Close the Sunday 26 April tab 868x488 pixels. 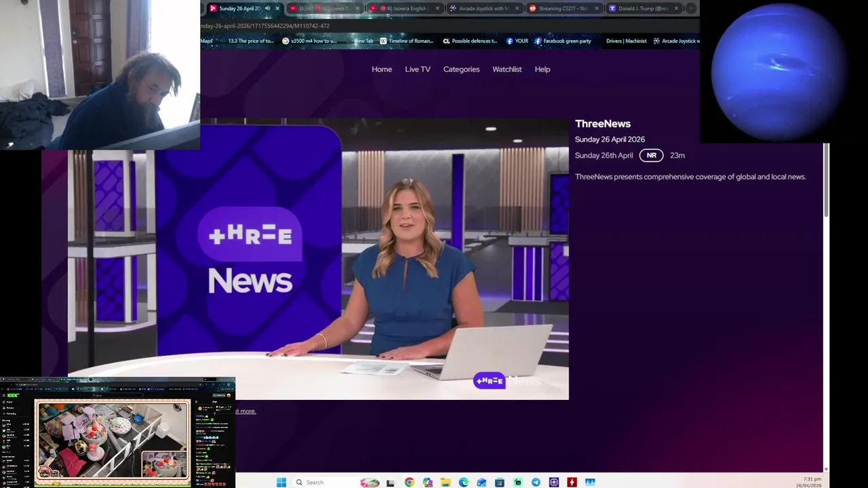point(277,9)
